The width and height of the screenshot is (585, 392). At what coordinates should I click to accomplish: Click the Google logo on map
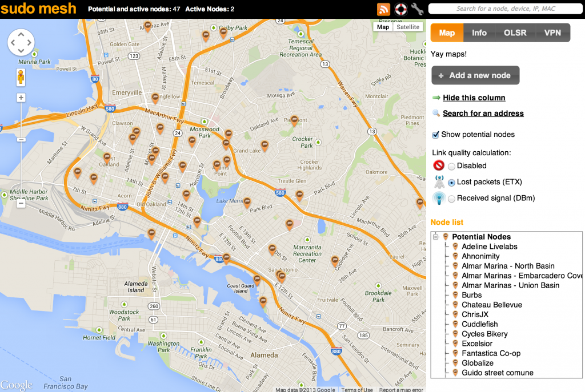click(x=17, y=385)
